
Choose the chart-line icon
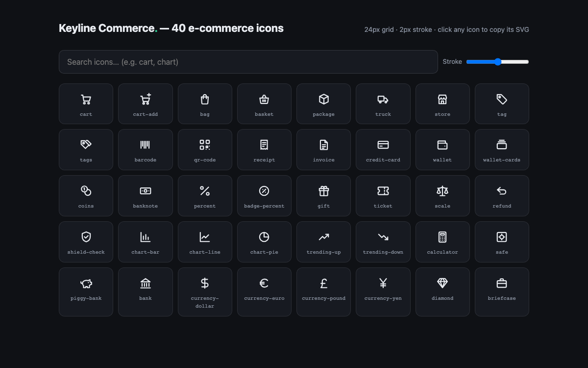click(205, 242)
